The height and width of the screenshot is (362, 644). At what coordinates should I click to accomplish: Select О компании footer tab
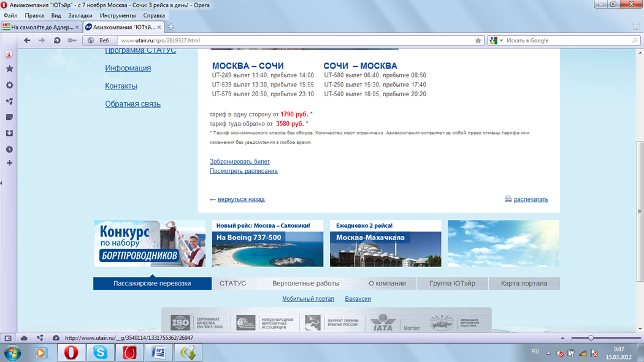click(387, 283)
